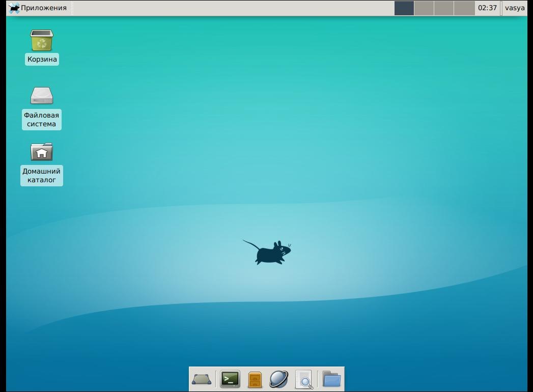
Task: Switch to the third workspace
Action: (444, 8)
